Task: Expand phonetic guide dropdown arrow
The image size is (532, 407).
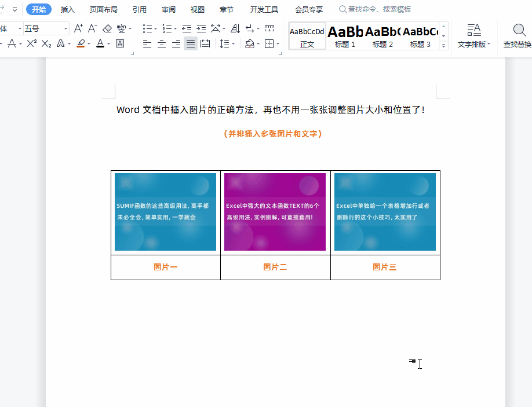Action: [x=130, y=28]
